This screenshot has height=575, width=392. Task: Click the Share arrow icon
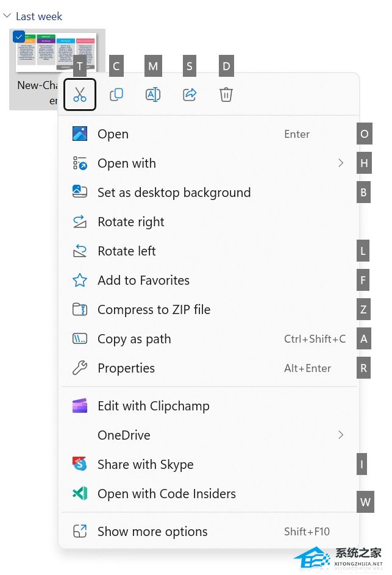(x=190, y=95)
